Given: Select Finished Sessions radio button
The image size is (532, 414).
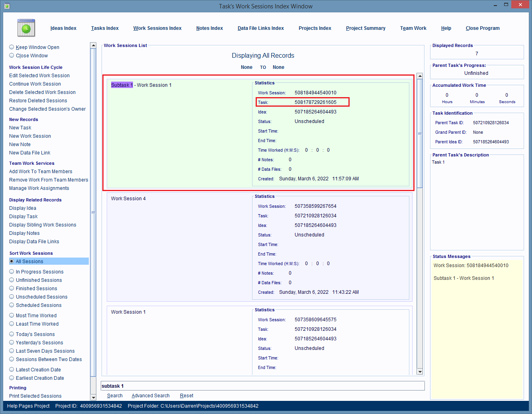Looking at the screenshot, I should pyautogui.click(x=12, y=288).
